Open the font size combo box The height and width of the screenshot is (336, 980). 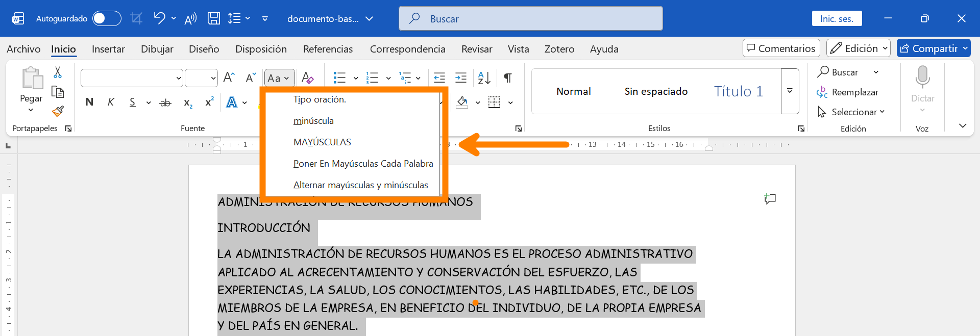point(201,78)
